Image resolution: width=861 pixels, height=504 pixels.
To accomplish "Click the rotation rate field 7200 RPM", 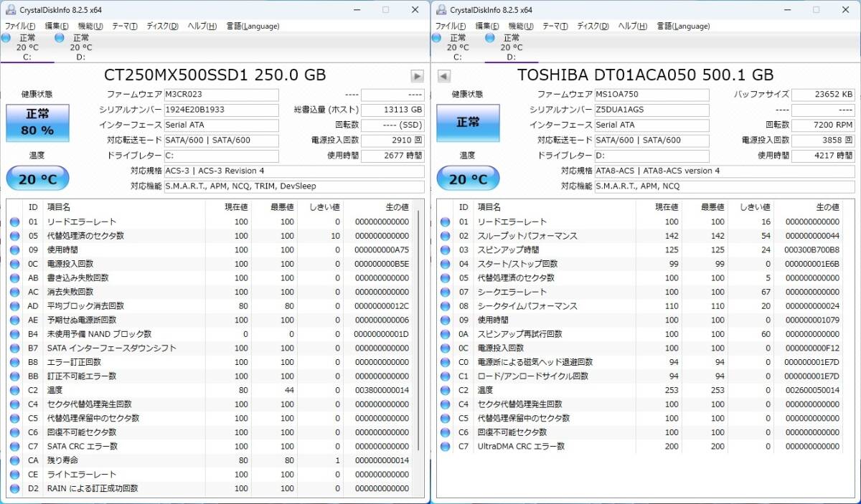I will (x=823, y=125).
